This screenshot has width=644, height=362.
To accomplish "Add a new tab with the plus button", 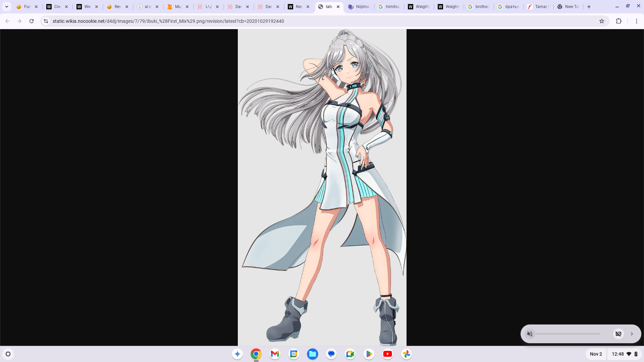I will point(589,7).
